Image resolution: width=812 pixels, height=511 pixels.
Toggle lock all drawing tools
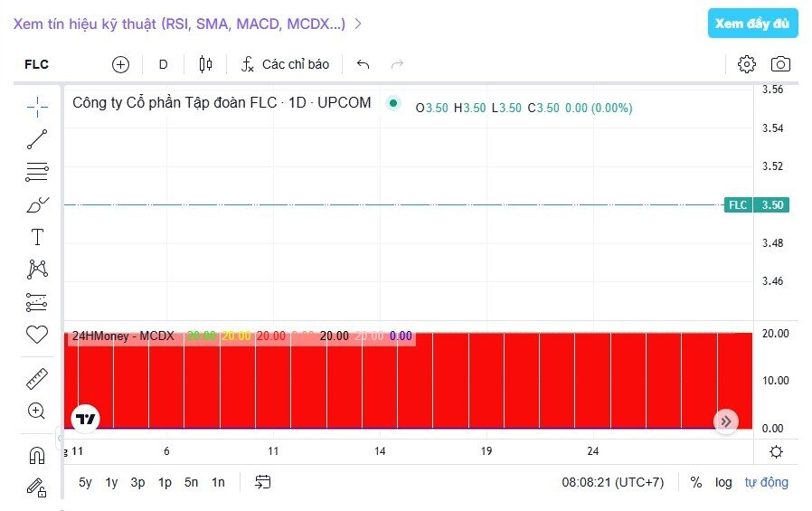coord(37,487)
